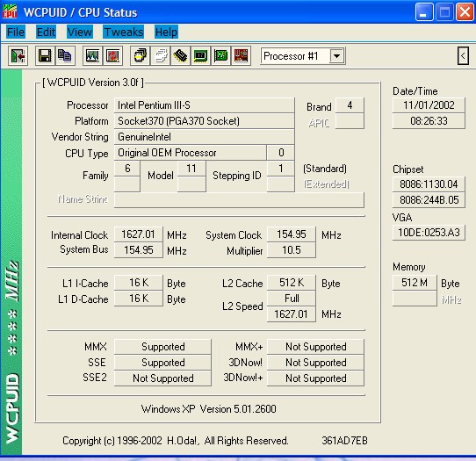Click the Vendor String 'GenuineIntel' field
This screenshot has height=461, width=476.
(x=204, y=137)
